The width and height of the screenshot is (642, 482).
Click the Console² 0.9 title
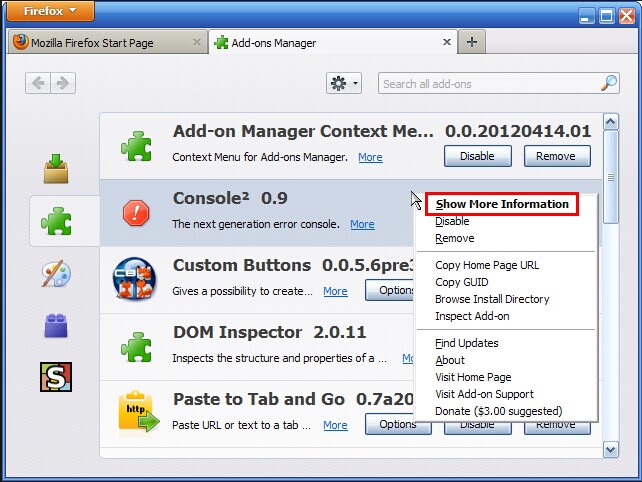click(x=230, y=198)
